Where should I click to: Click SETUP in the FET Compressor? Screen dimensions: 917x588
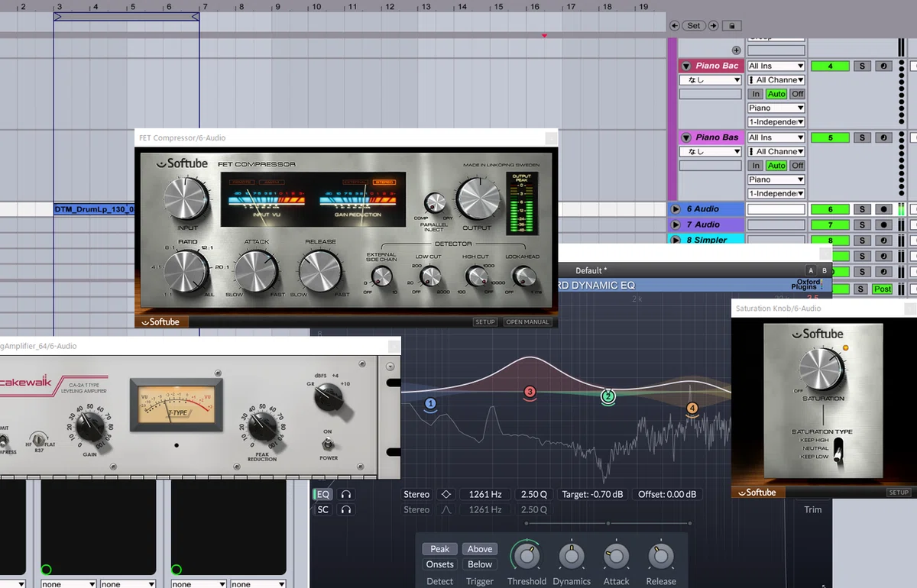(x=485, y=322)
